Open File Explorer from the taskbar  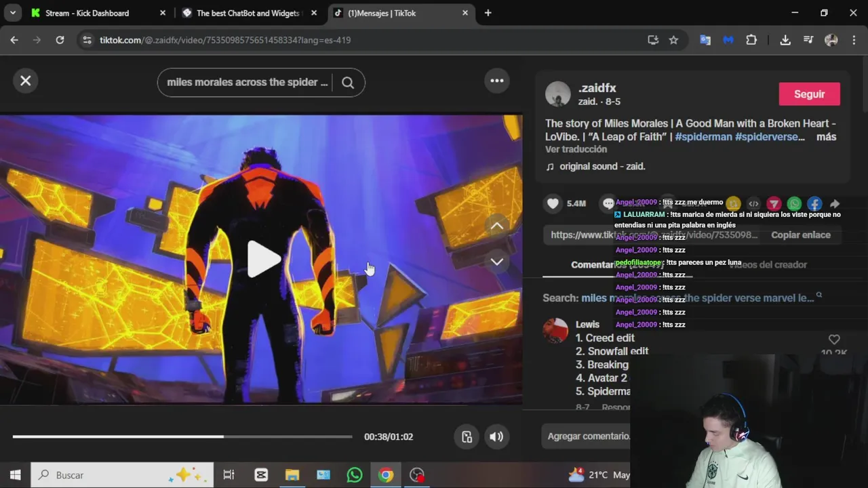pyautogui.click(x=292, y=475)
